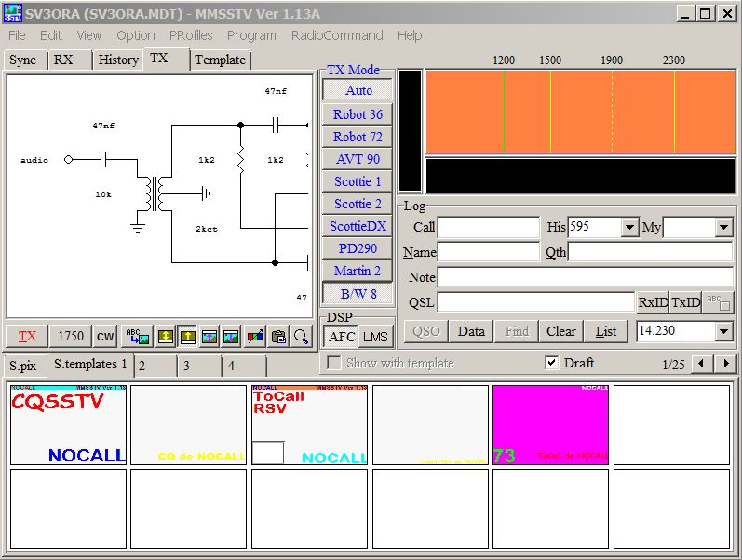
Task: Click the ABC template icon beside TxID
Action: [x=718, y=302]
